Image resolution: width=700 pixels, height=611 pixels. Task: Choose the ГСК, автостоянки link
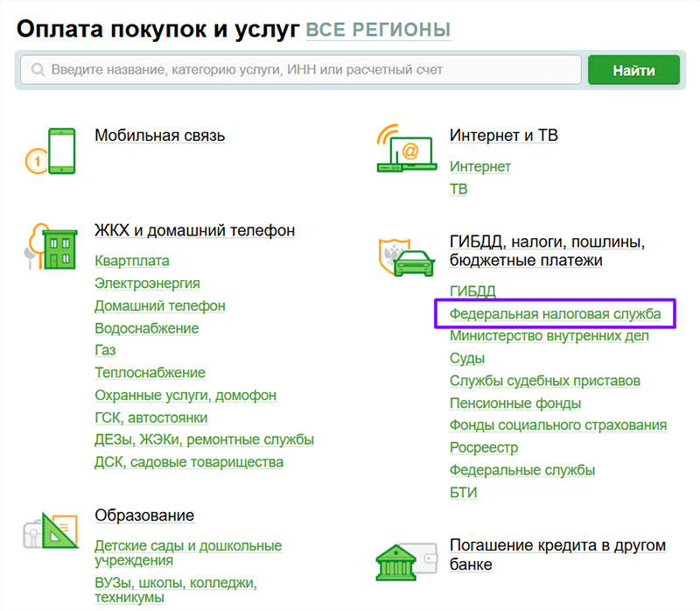click(x=150, y=418)
